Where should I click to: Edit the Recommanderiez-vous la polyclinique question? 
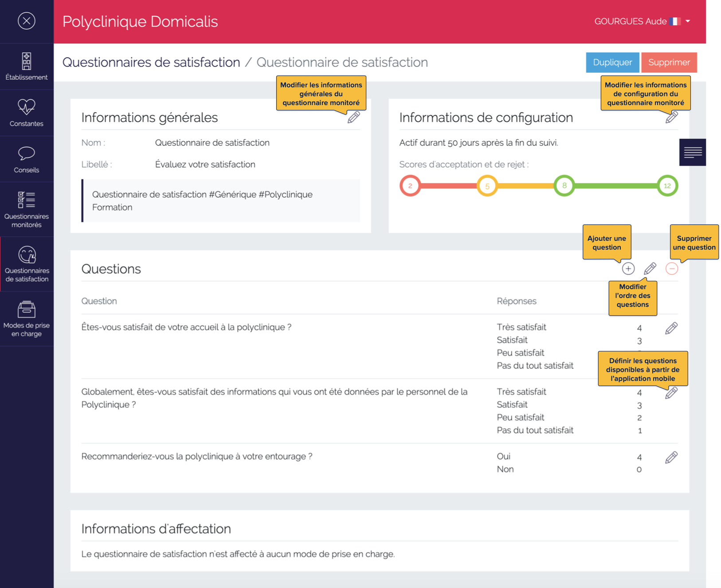pos(671,457)
